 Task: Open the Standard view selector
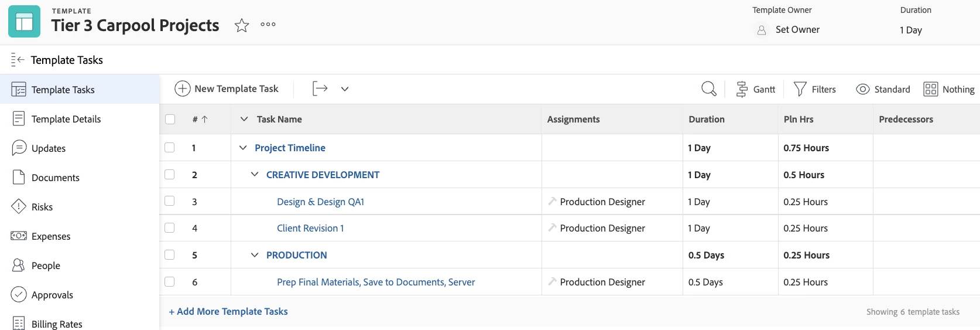tap(883, 89)
